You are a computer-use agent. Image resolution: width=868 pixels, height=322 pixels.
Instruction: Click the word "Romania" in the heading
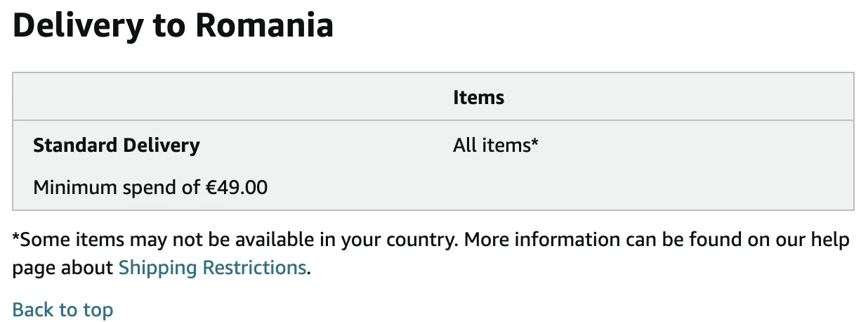pos(264,26)
